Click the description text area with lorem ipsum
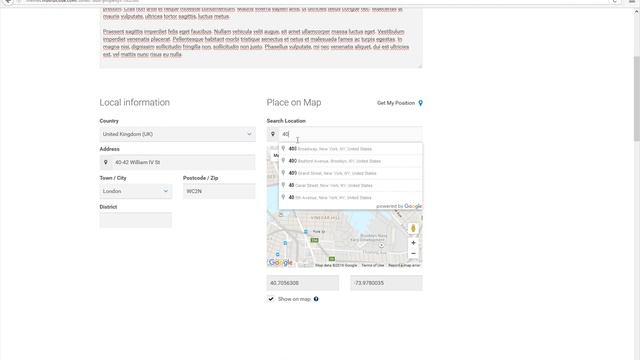This screenshot has height=360, width=640. 261,37
